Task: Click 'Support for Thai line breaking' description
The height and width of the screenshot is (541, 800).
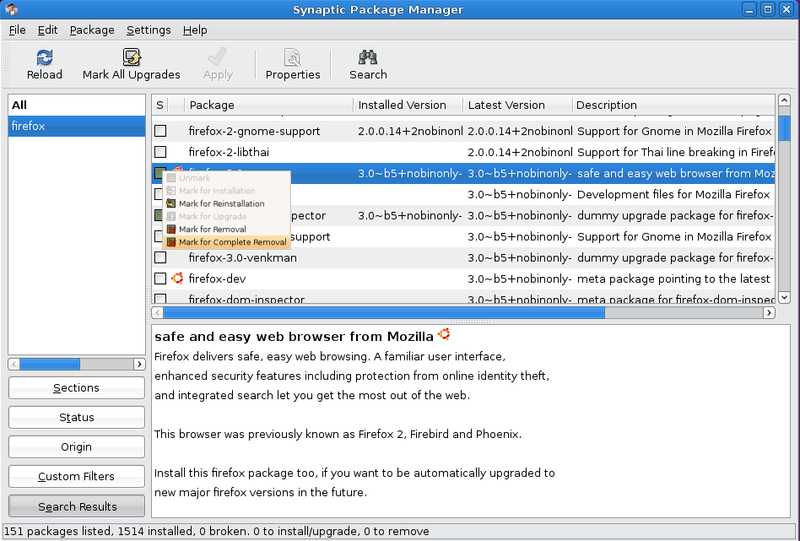Action: coord(676,152)
